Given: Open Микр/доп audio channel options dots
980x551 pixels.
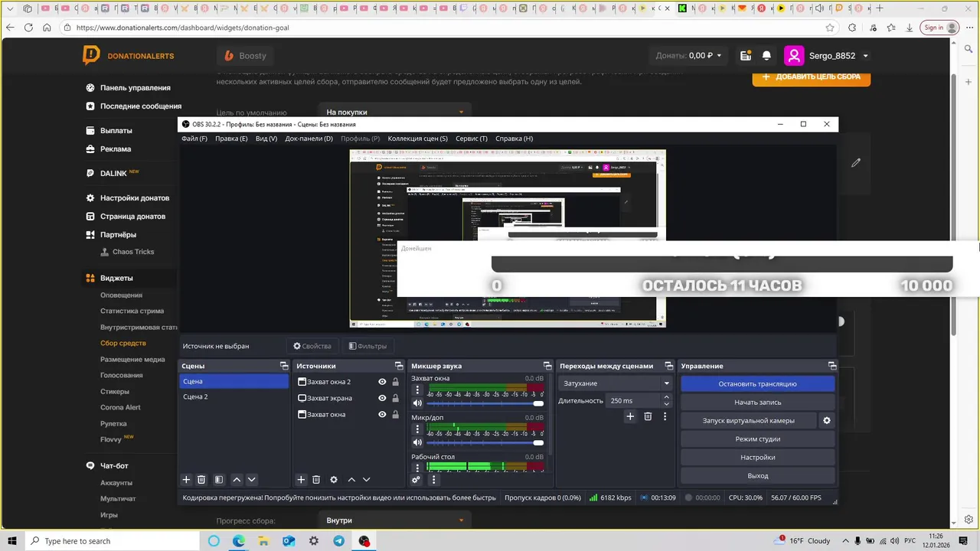Looking at the screenshot, I should coord(417,429).
